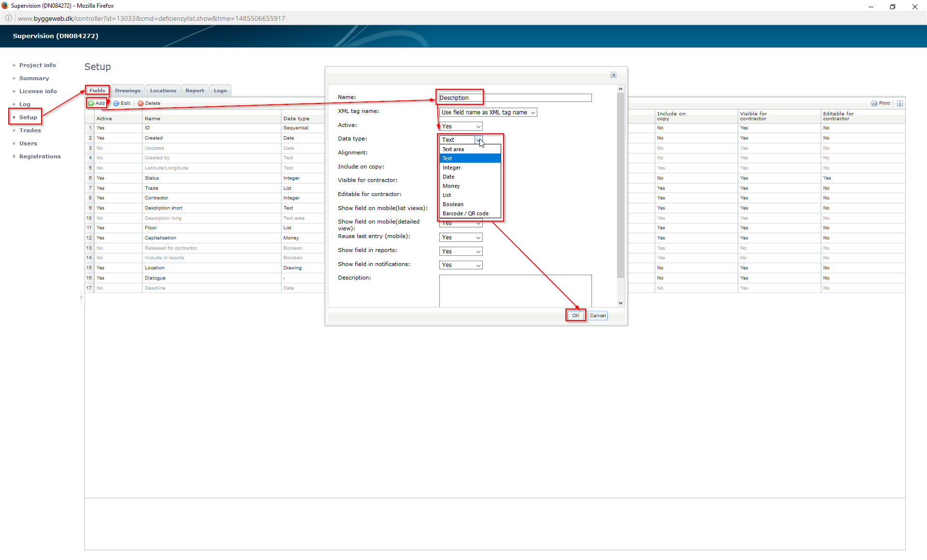Switch to the Report tab

pyautogui.click(x=195, y=90)
